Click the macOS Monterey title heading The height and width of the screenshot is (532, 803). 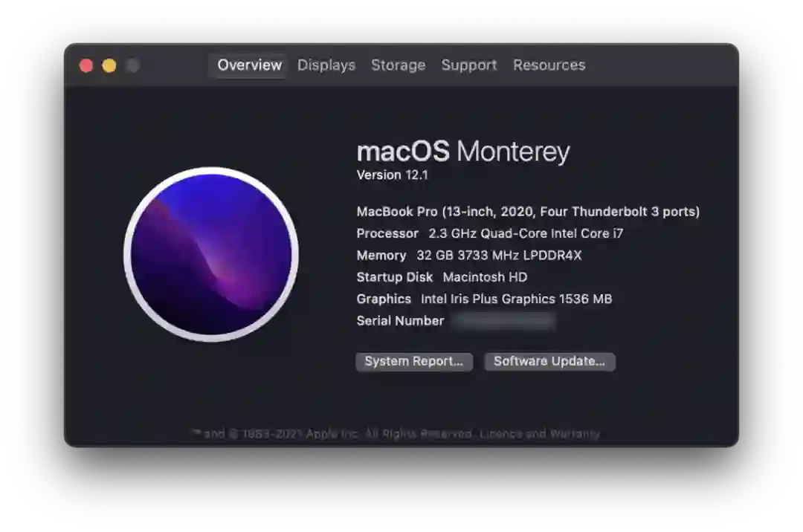click(x=463, y=152)
